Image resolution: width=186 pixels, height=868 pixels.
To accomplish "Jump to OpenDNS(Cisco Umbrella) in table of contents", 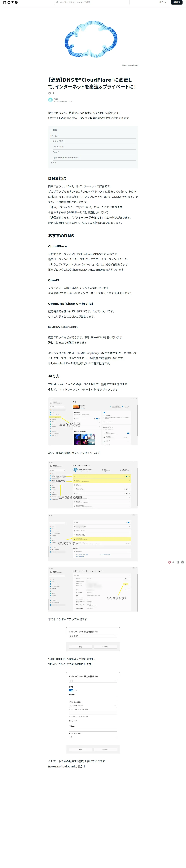I will click(66, 158).
